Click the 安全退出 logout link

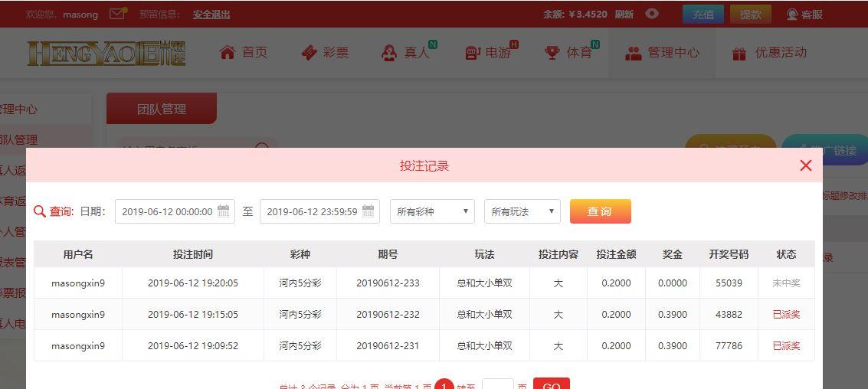point(211,14)
